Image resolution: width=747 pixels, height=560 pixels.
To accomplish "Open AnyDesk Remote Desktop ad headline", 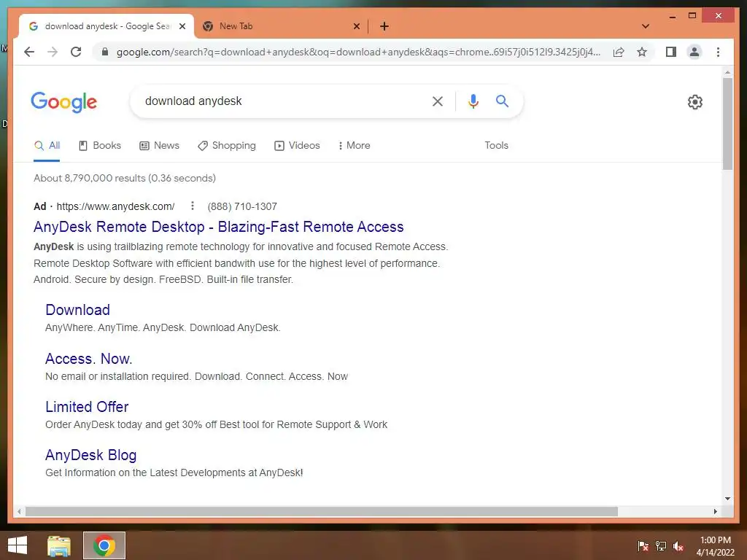I will point(219,227).
